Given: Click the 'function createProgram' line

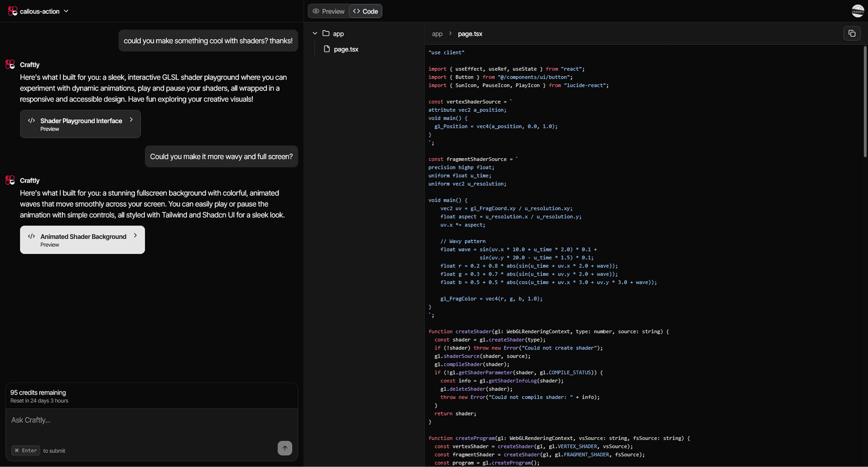Looking at the screenshot, I should [x=559, y=438].
